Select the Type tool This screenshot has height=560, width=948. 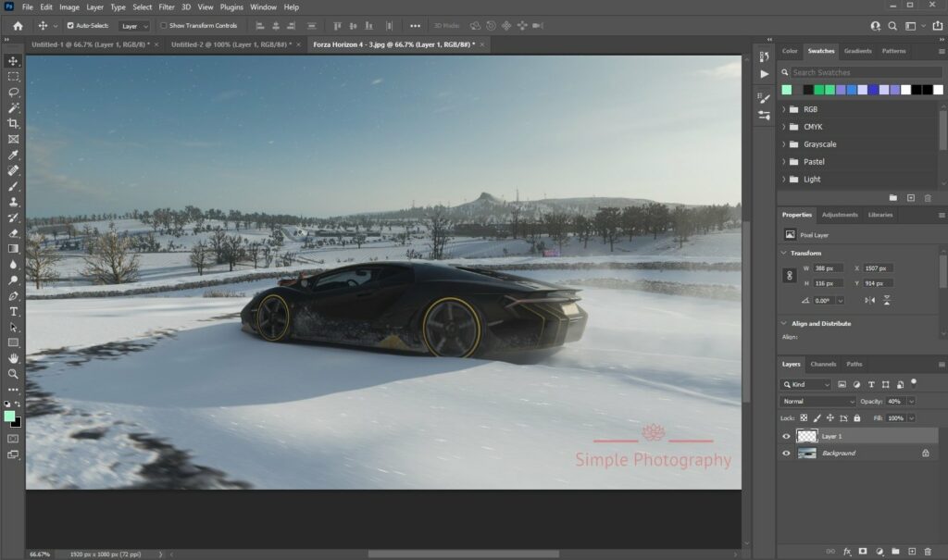coord(13,313)
